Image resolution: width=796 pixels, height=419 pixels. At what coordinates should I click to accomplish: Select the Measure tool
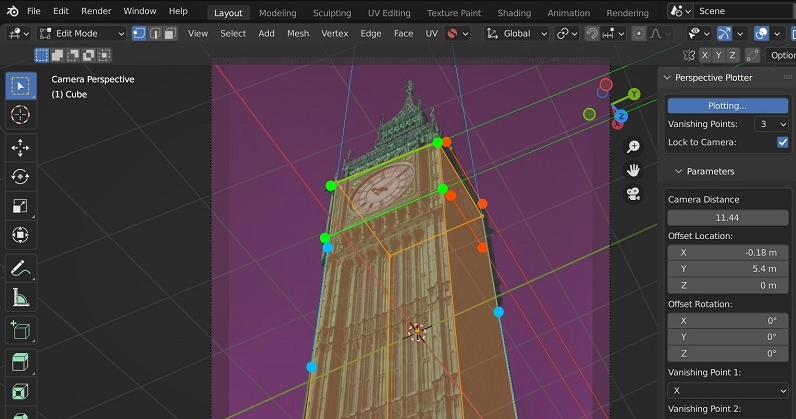pos(21,297)
